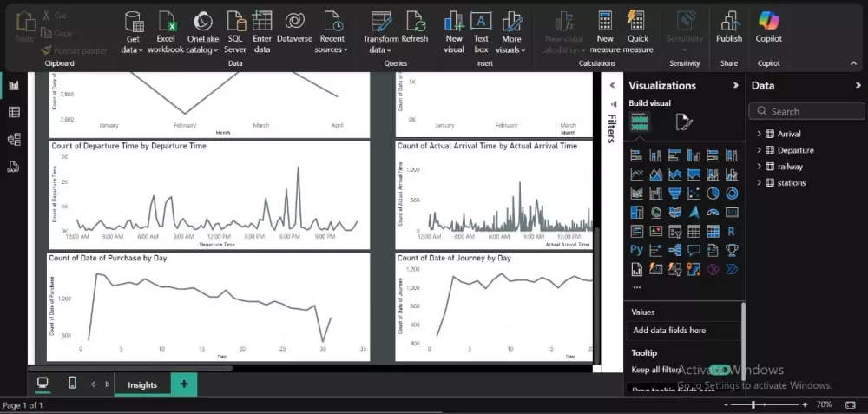868x414 pixels.
Task: Connect to Dataverse
Action: 294,28
